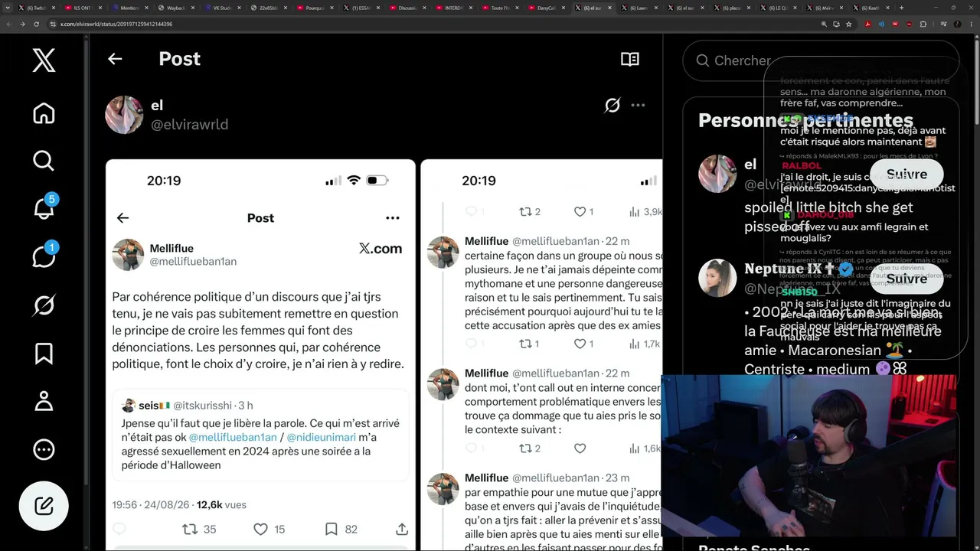The width and height of the screenshot is (980, 551).
Task: Open Neptune IX profile name link
Action: [x=782, y=269]
